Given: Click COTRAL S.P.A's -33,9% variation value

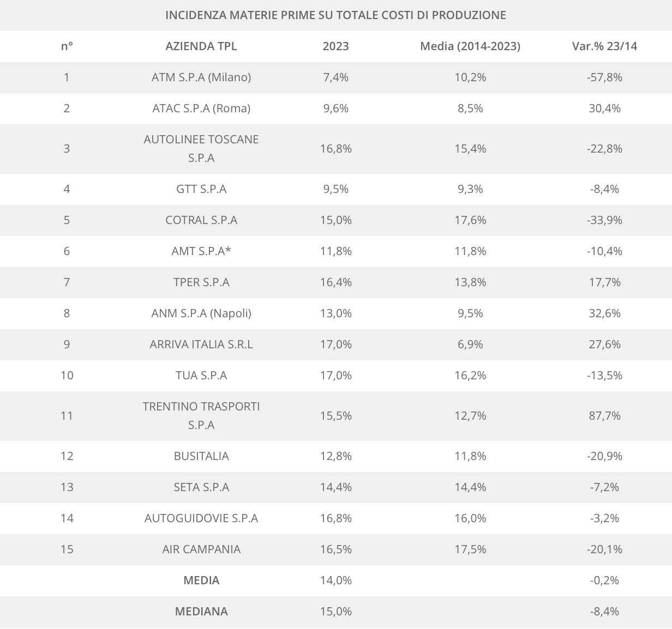Looking at the screenshot, I should coord(604,220).
